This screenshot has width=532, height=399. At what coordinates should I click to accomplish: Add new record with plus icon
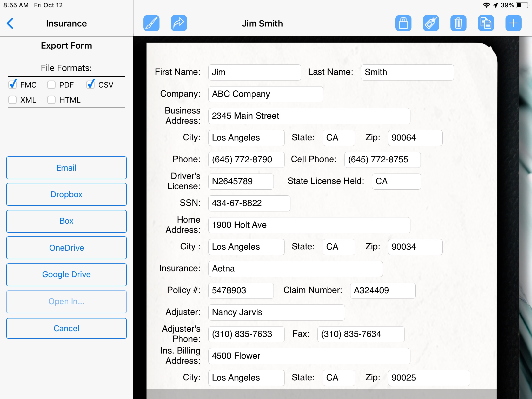coord(513,23)
